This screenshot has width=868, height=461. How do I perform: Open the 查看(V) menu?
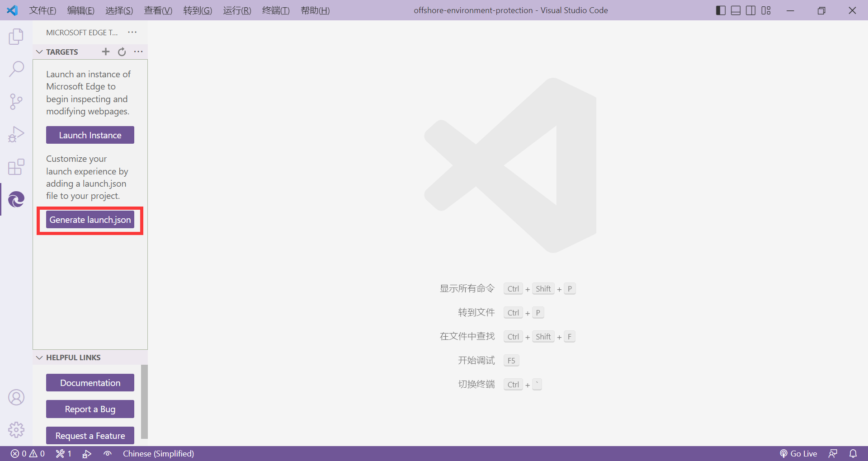[158, 10]
